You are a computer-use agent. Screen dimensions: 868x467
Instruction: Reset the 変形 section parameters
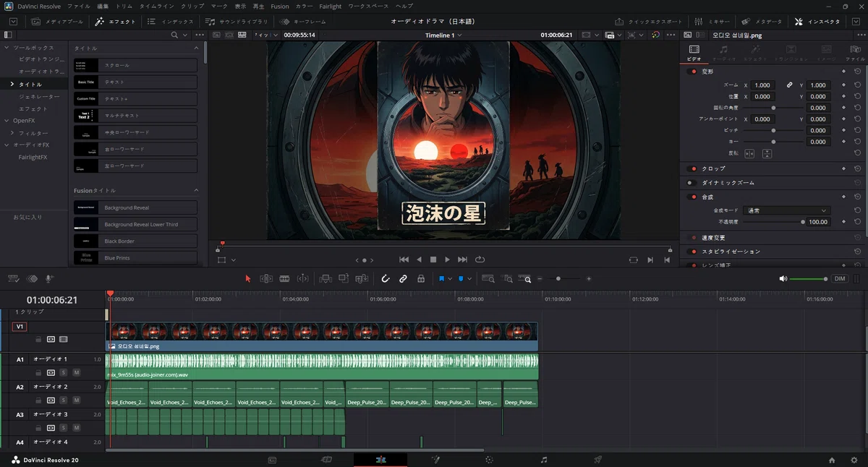tap(857, 72)
